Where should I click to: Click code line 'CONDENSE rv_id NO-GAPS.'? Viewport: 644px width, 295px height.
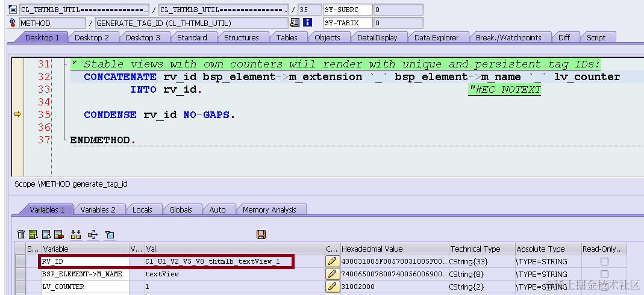pyautogui.click(x=160, y=114)
